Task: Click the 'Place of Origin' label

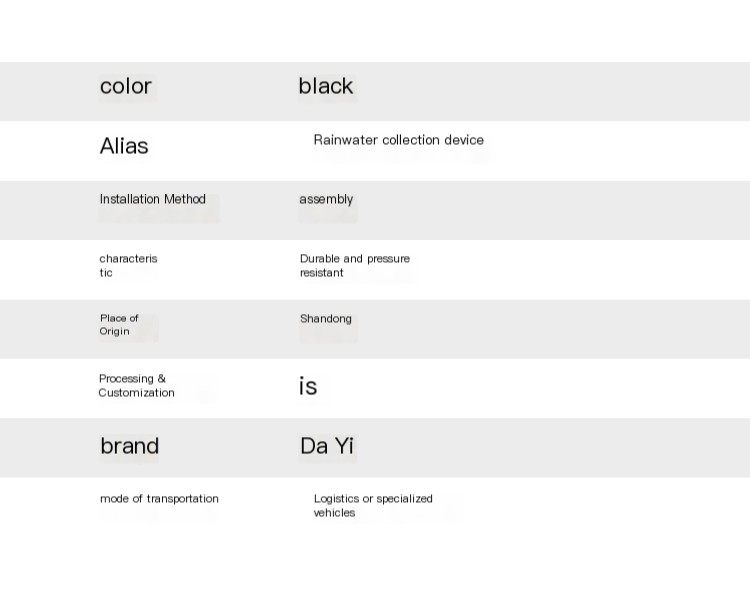Action: tap(119, 325)
